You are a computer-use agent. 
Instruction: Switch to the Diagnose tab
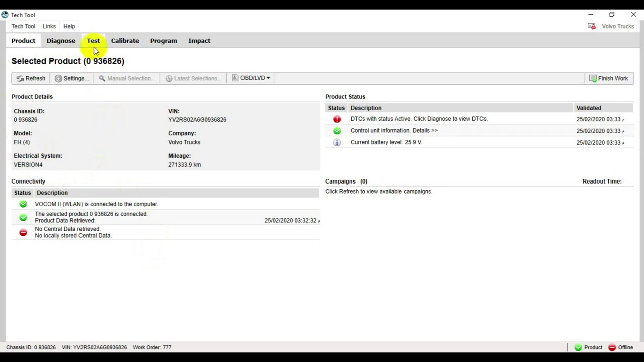tap(61, 41)
